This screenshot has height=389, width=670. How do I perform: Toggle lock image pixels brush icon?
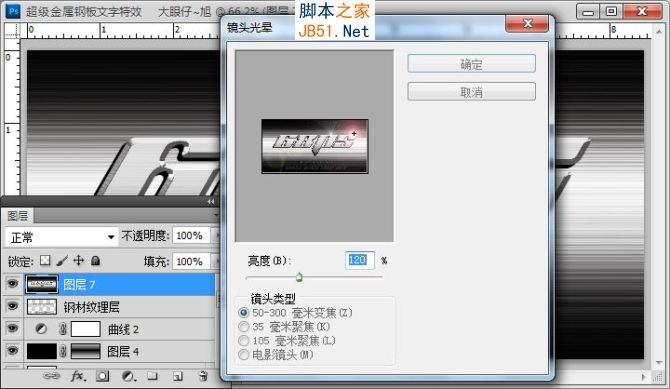click(x=62, y=260)
